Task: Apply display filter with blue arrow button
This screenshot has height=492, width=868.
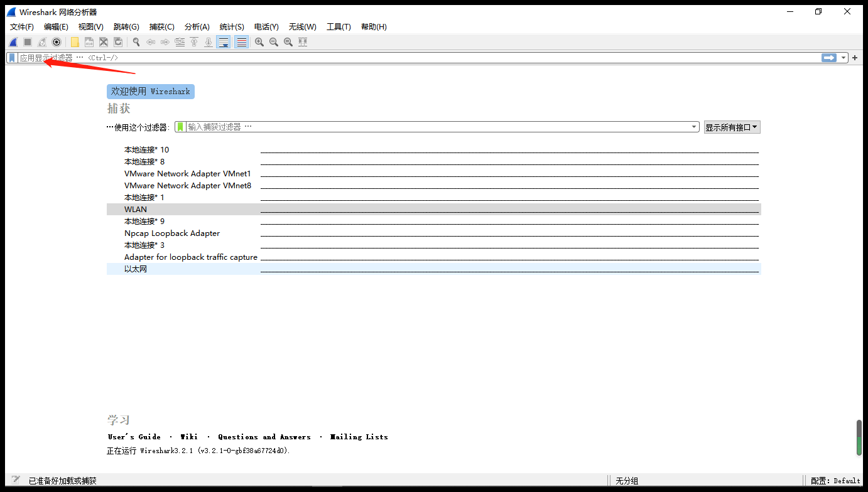Action: (829, 58)
